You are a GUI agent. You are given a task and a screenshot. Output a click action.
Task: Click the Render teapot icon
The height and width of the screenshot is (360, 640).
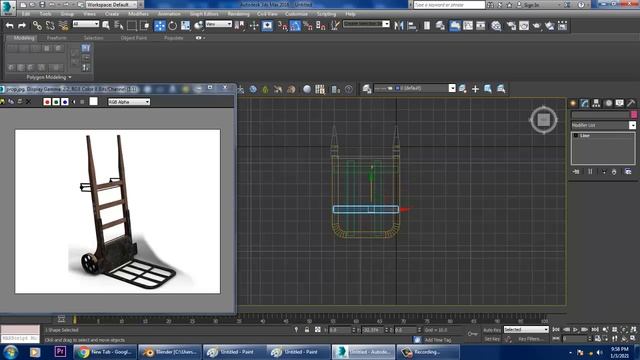537,26
